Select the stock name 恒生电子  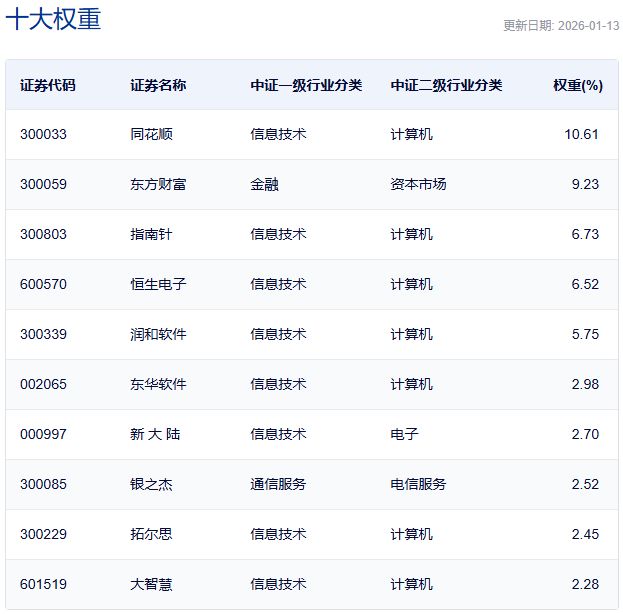point(158,284)
